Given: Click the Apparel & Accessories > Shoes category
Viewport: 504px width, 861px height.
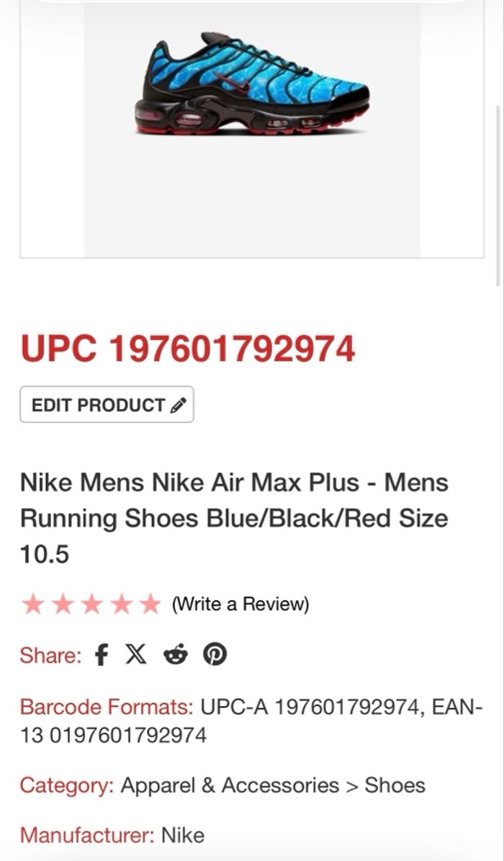Looking at the screenshot, I should [x=273, y=785].
